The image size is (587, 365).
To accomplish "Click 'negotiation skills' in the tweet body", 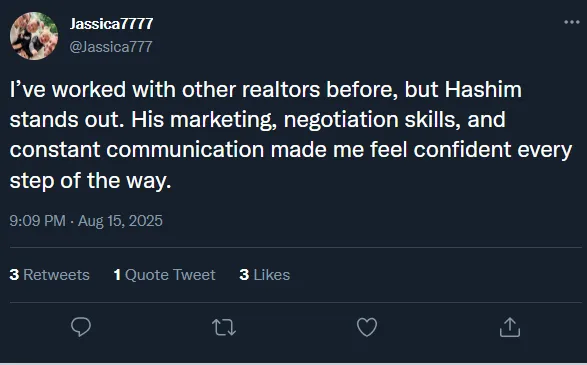I will (x=372, y=120).
